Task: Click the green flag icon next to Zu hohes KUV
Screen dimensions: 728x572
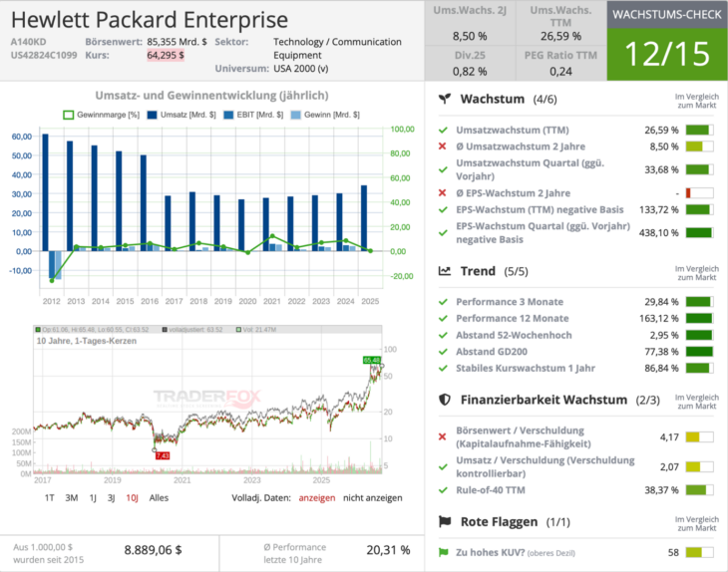Action: coord(443,552)
